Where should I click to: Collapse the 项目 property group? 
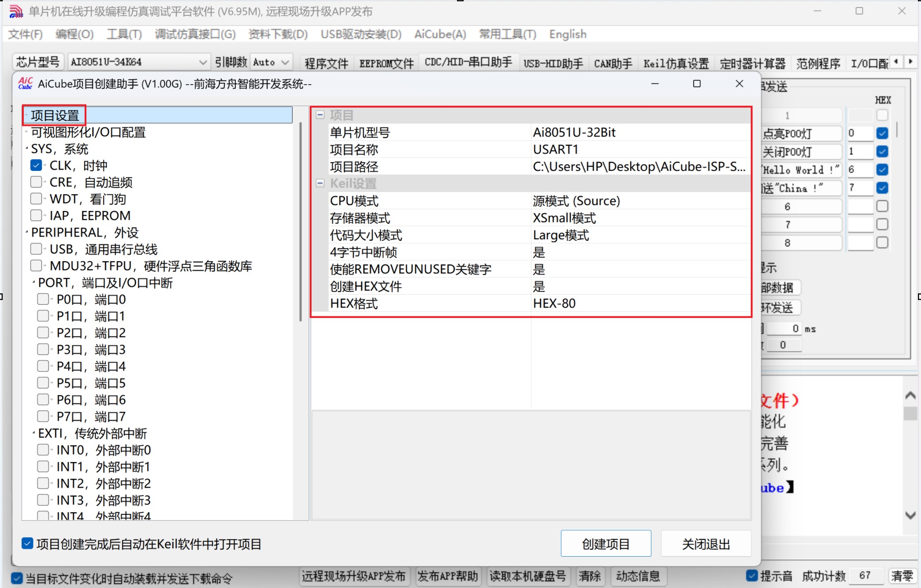point(320,115)
